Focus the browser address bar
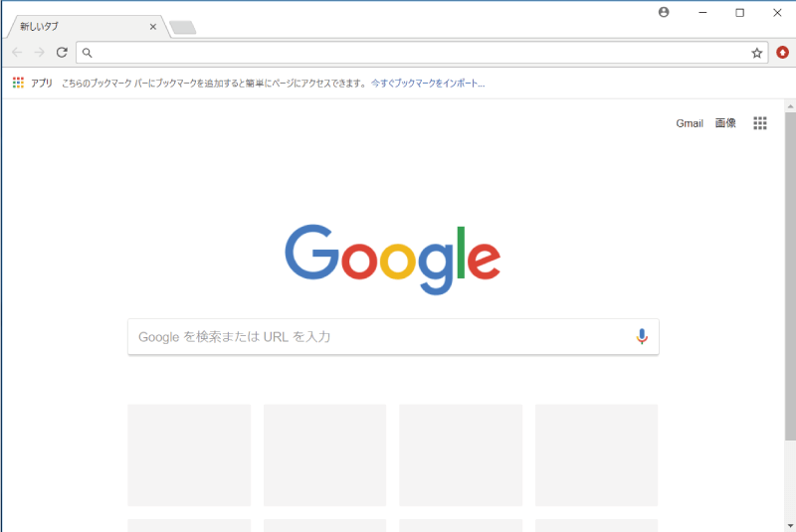This screenshot has height=532, width=796. pyautogui.click(x=421, y=53)
